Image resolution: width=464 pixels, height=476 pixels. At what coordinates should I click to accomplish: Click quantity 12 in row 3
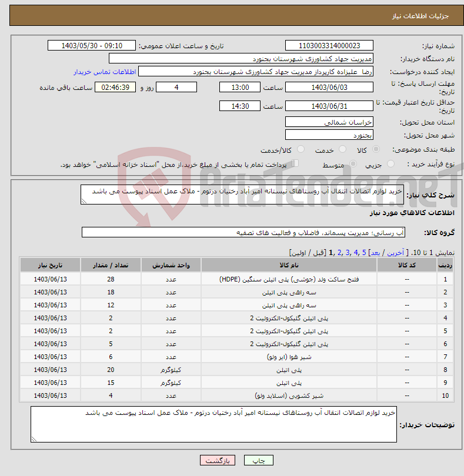[x=111, y=305]
